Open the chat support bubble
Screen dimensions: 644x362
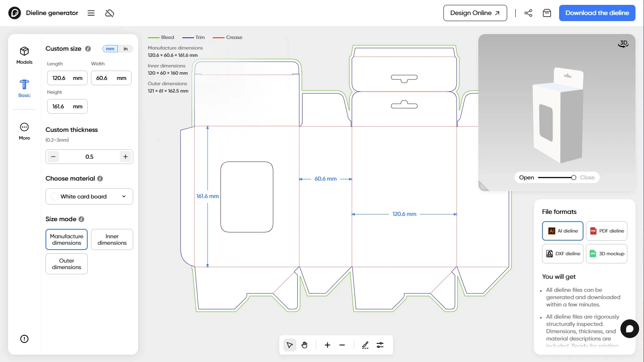tap(629, 329)
